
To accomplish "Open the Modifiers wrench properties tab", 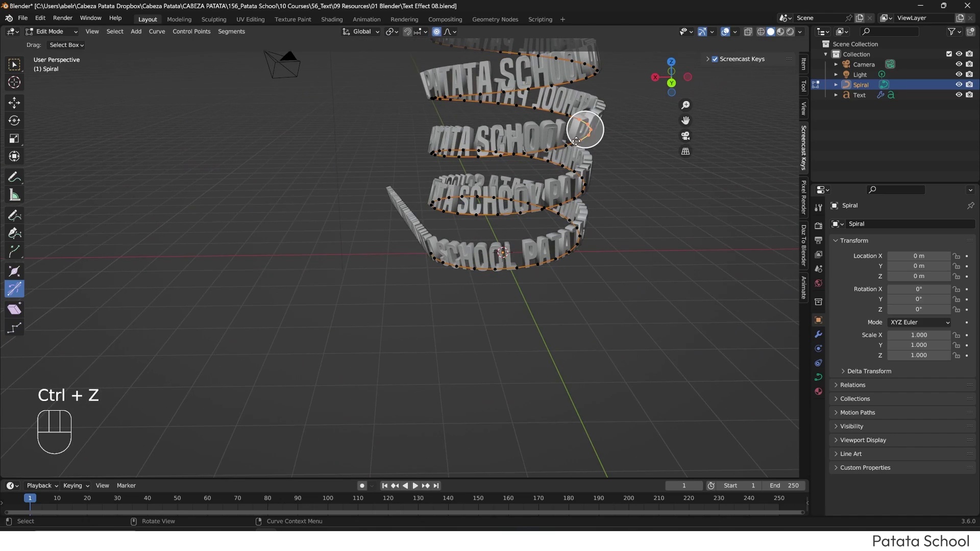I will pos(818,334).
